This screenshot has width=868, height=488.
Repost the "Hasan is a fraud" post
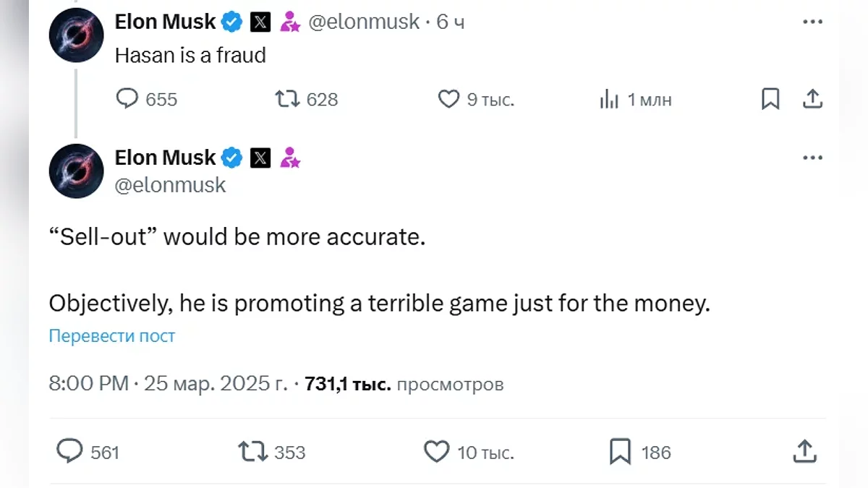[x=288, y=99]
